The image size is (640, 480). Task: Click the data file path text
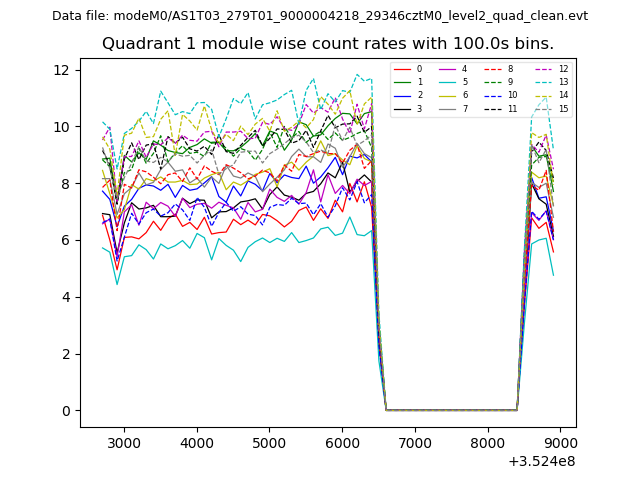coord(320,16)
